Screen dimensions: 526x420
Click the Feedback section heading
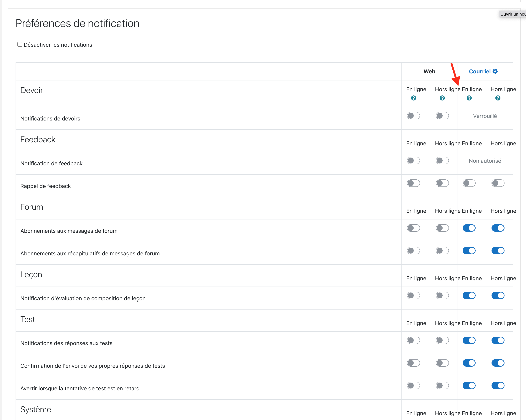38,140
